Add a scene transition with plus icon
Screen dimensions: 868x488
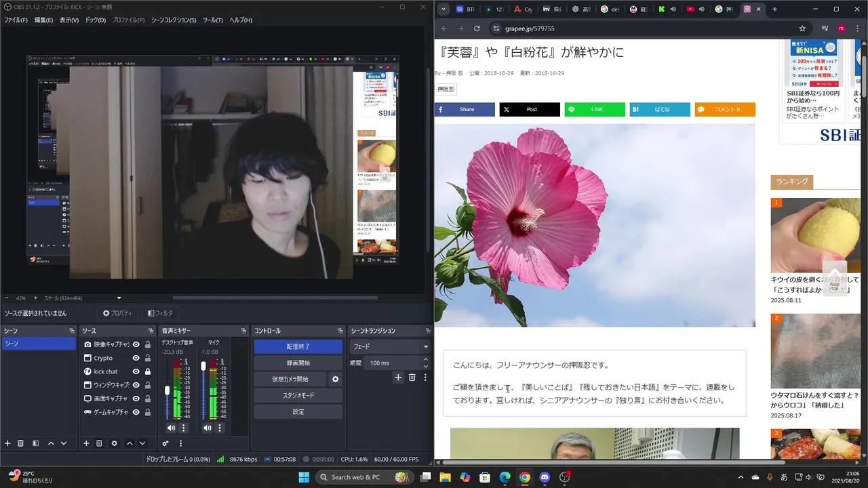[x=398, y=378]
